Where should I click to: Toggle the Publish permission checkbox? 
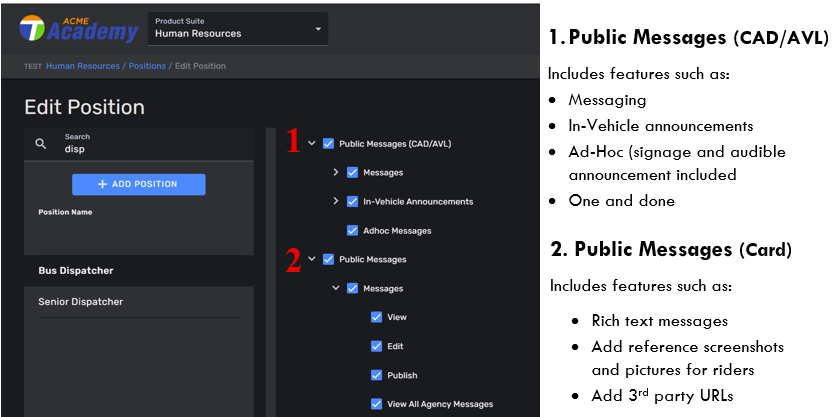pos(376,375)
